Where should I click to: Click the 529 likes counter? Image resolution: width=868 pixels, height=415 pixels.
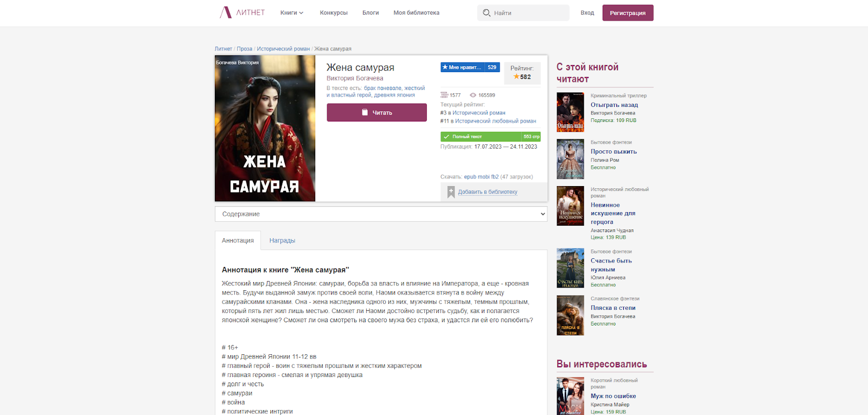[x=492, y=67]
